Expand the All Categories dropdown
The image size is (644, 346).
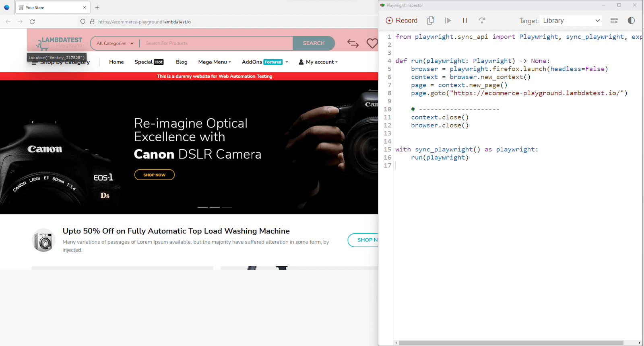[x=115, y=43]
